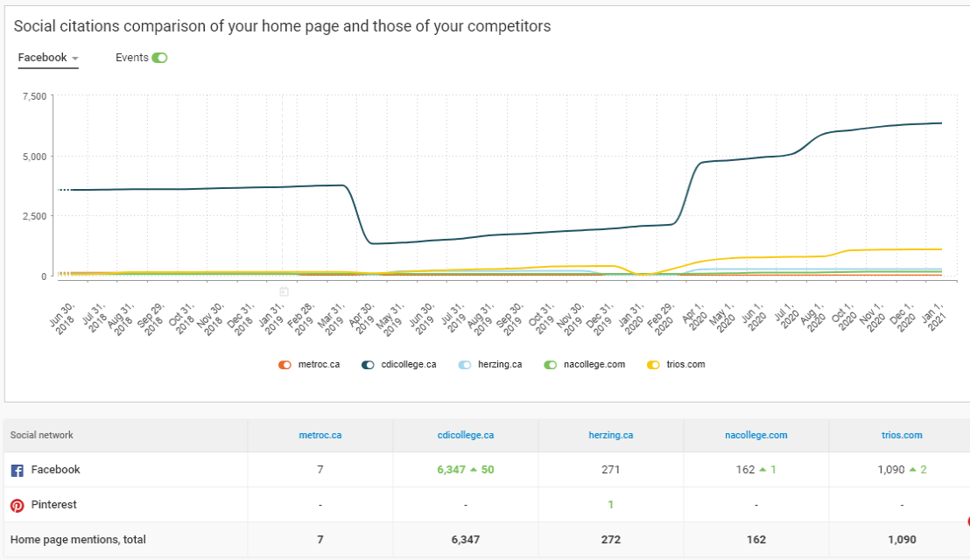Toggle the Events switch off
Viewport: 970px width, 560px height.
tap(159, 58)
